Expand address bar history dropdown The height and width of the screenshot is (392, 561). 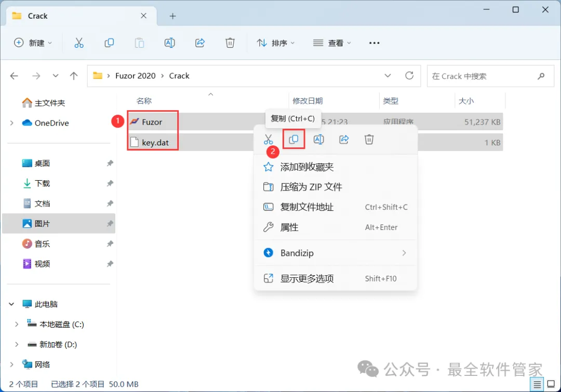(x=388, y=75)
